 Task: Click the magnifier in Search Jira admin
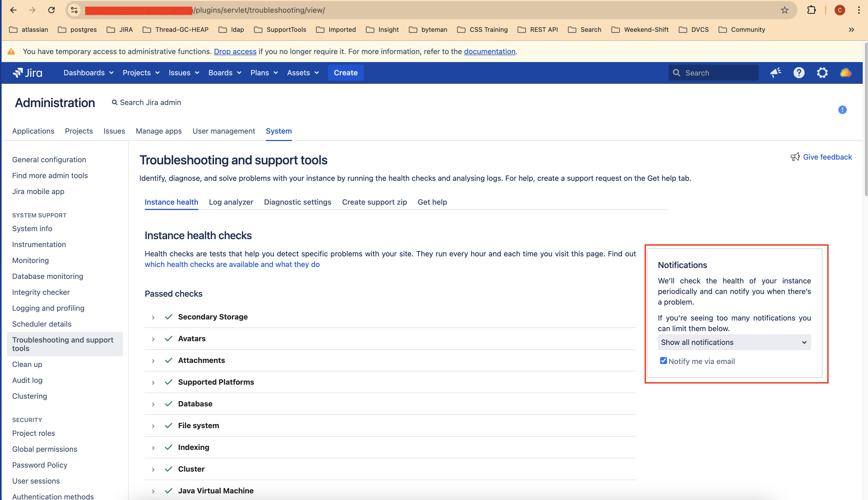(115, 102)
